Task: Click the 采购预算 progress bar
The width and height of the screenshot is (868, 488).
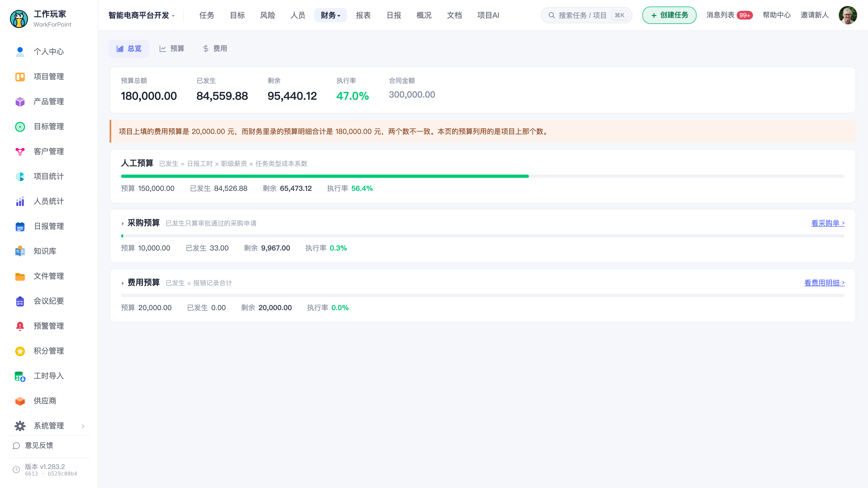Action: click(x=483, y=236)
